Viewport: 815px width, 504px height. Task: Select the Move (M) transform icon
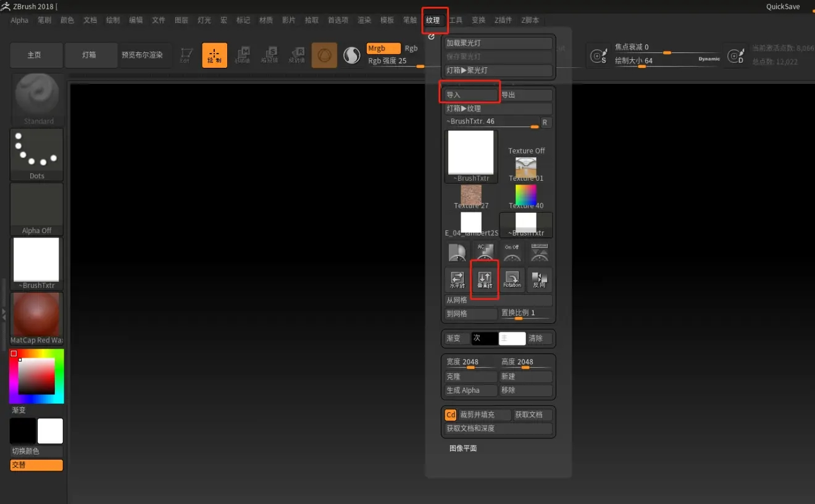242,55
